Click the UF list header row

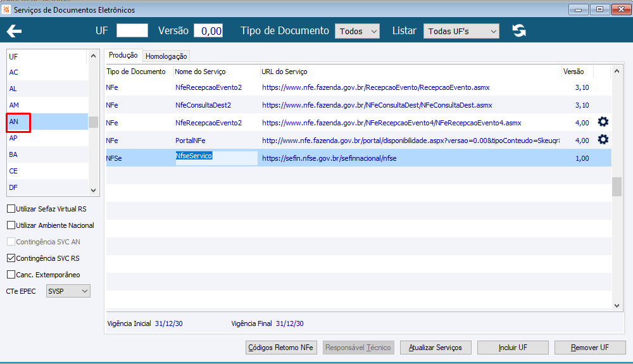point(47,56)
